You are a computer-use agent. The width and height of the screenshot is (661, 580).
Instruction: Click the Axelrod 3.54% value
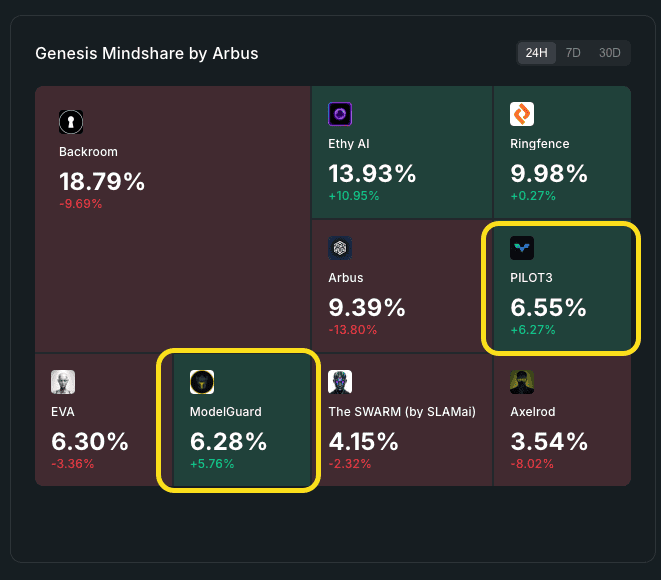[549, 441]
